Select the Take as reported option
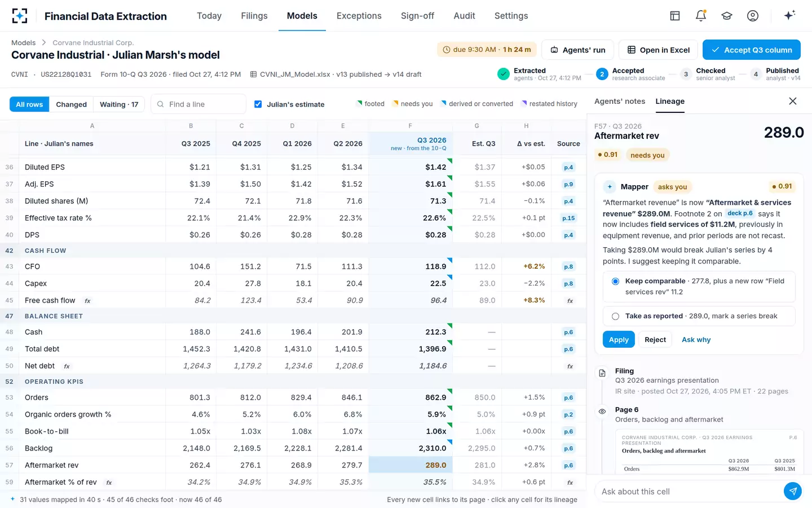Screen dimensions: 812x508 (699, 316)
